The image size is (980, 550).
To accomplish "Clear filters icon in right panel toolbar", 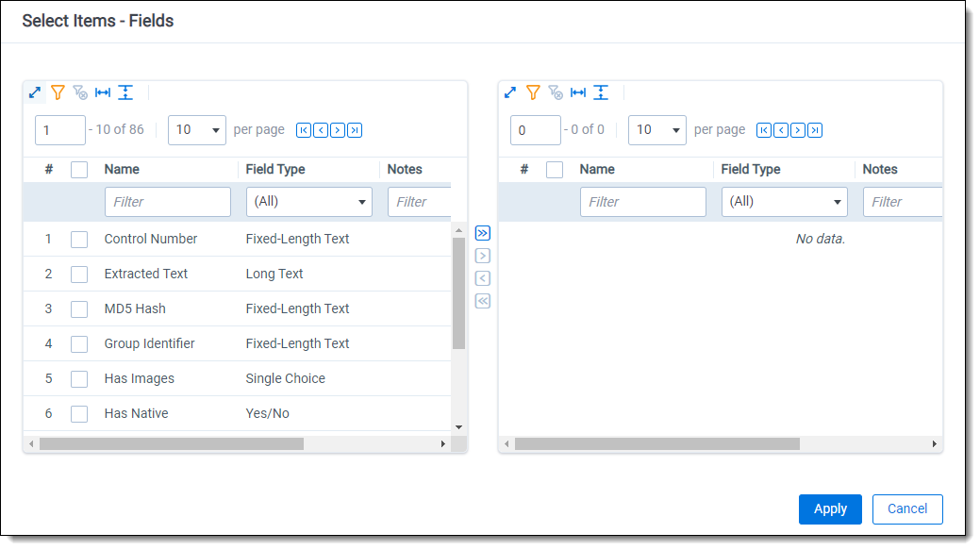I will click(x=556, y=92).
